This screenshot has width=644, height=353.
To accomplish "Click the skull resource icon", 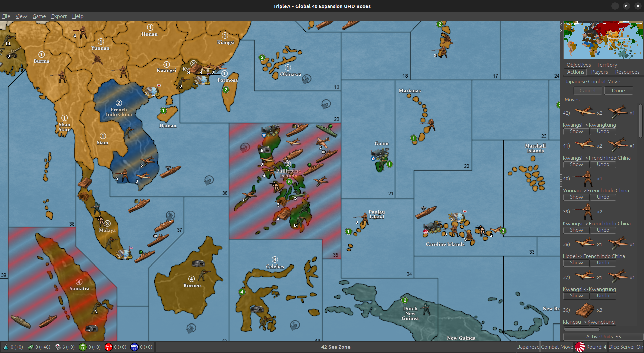I will [58, 347].
